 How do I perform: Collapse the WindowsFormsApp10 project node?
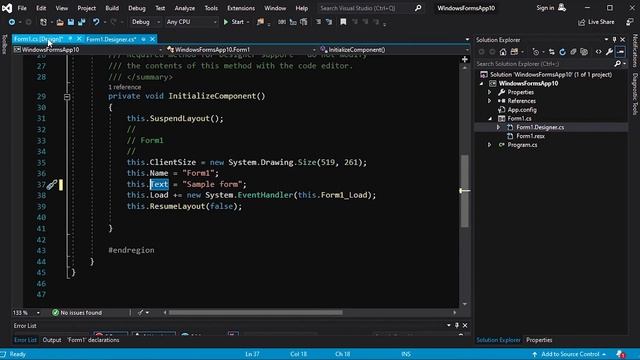coord(482,84)
